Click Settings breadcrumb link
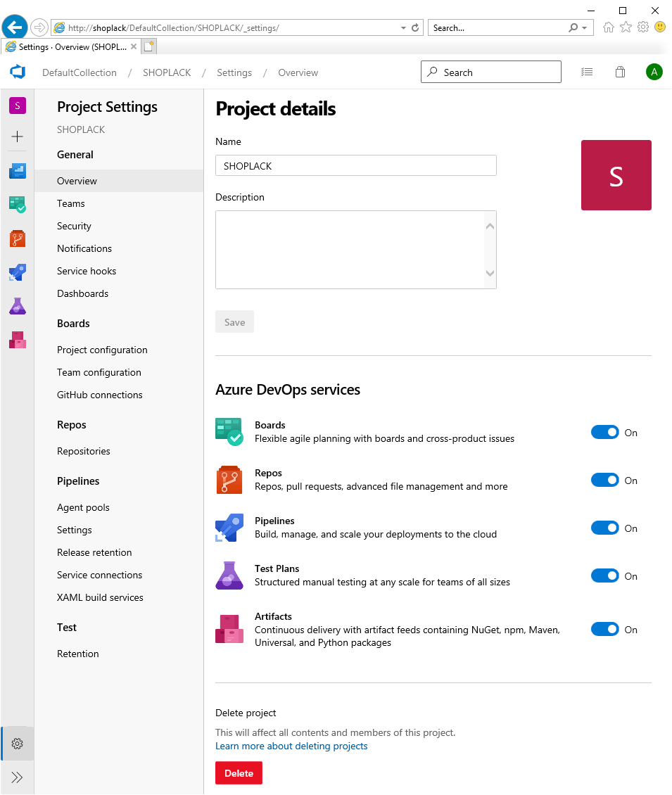 234,72
